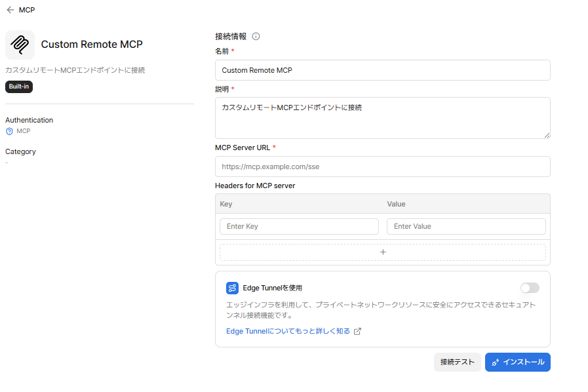The height and width of the screenshot is (392, 588).
Task: Click the Custom Remote MCP logo icon
Action: tap(20, 45)
